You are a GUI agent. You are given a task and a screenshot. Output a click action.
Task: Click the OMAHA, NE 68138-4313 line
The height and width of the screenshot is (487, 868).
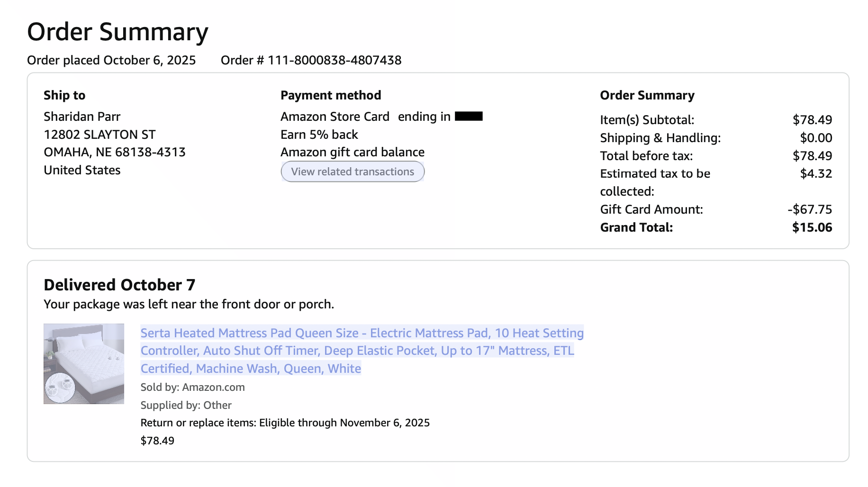115,152
